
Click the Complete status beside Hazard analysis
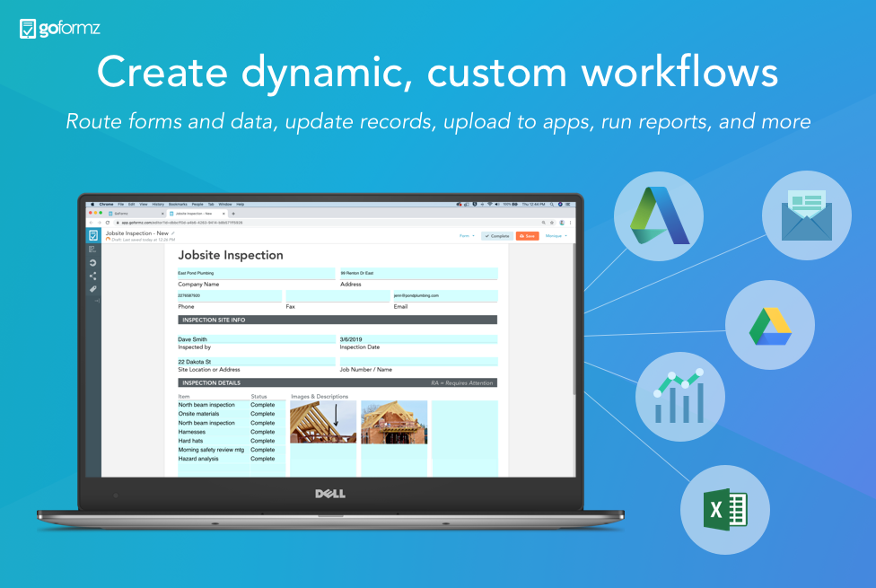coord(263,459)
